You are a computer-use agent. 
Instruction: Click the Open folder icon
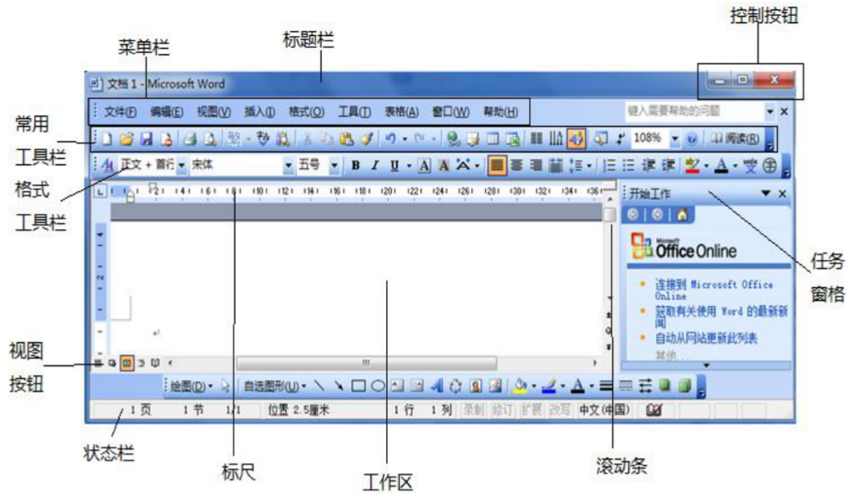(126, 140)
